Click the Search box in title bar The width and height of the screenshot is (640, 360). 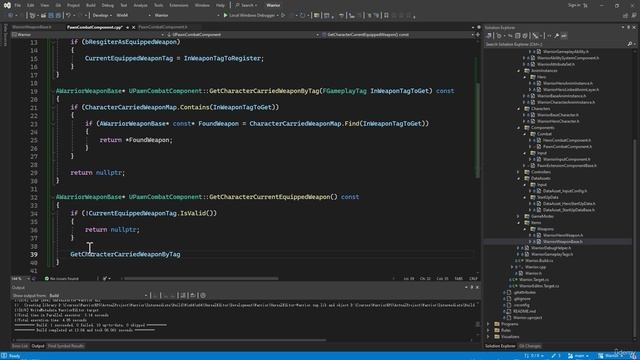tap(245, 5)
